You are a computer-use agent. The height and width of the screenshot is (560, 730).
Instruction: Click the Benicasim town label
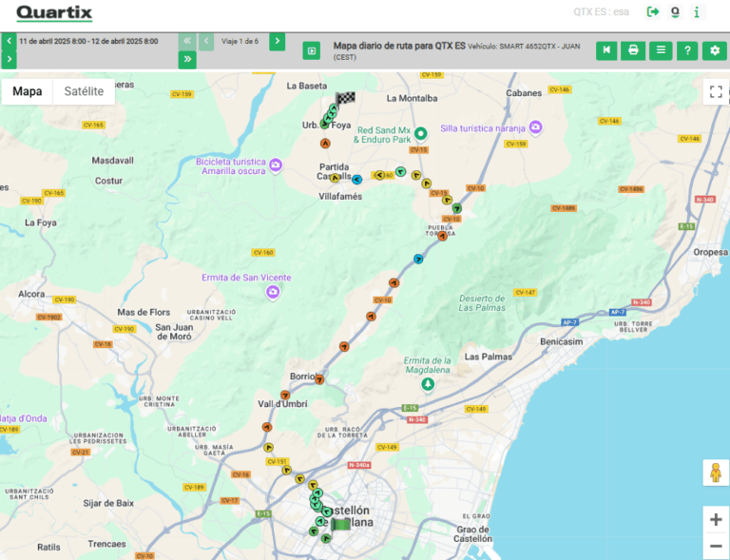pos(562,341)
